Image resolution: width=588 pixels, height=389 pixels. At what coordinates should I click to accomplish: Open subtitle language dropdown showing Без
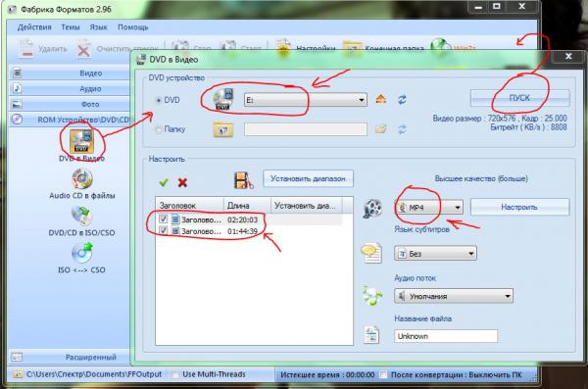click(471, 254)
